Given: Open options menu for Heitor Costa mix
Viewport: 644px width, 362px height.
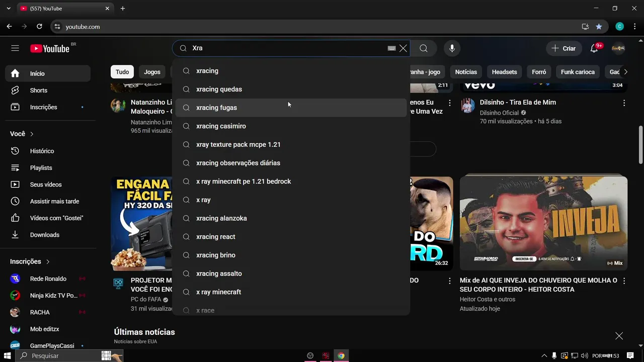Looking at the screenshot, I should pyautogui.click(x=624, y=281).
